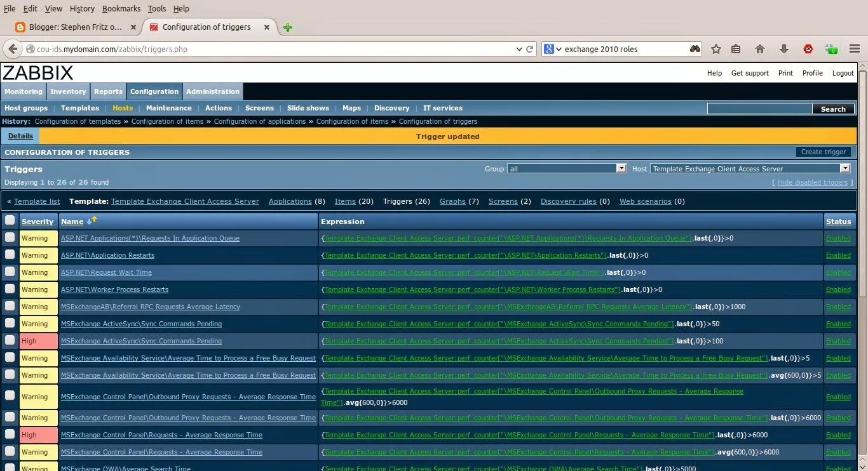Click the green counter extension icon
The height and width of the screenshot is (471, 868).
coord(831,49)
